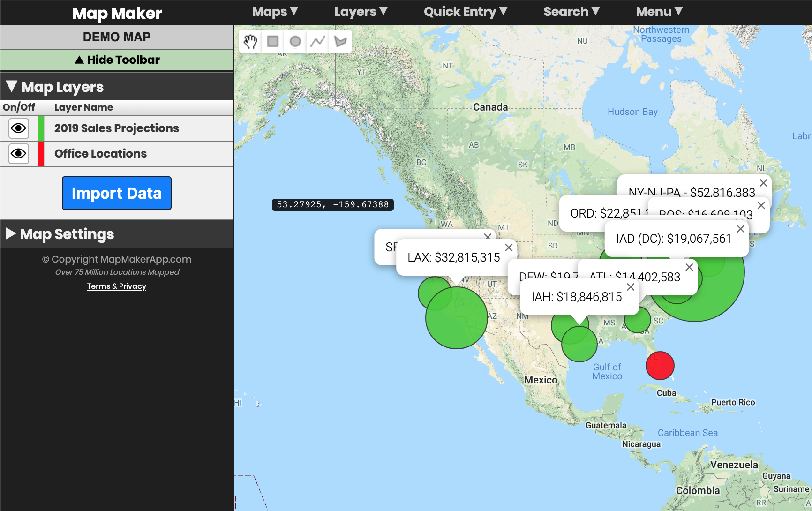The width and height of the screenshot is (812, 511).
Task: Open the Layers dropdown menu
Action: click(x=360, y=11)
